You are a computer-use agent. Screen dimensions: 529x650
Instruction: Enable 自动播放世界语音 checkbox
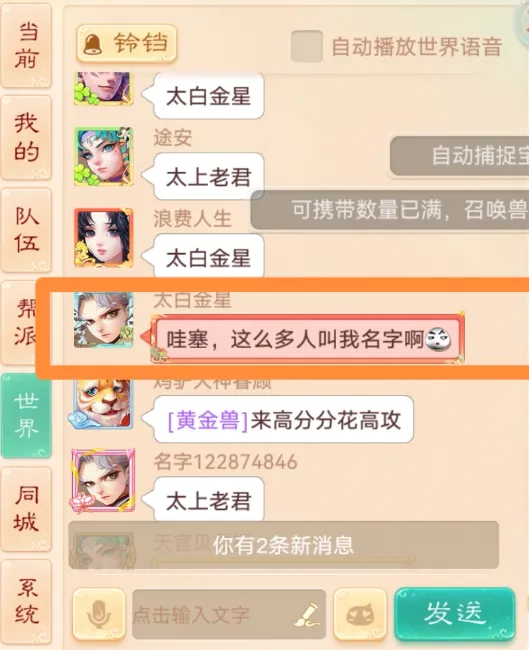tap(307, 46)
